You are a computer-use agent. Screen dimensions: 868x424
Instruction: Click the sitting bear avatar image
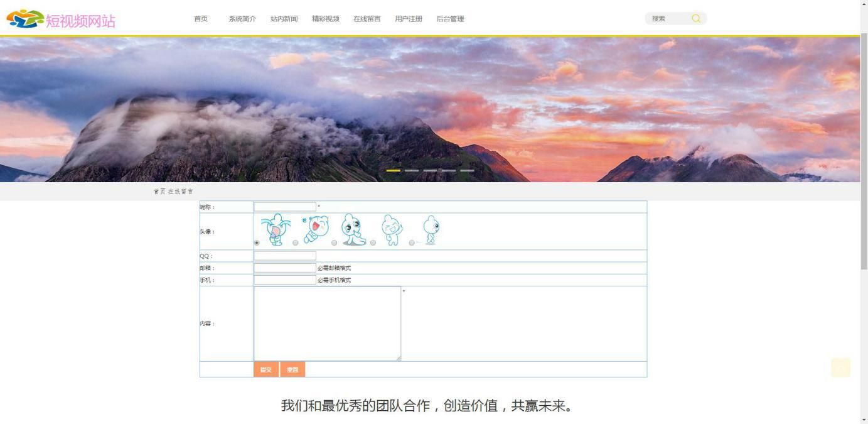coord(353,229)
